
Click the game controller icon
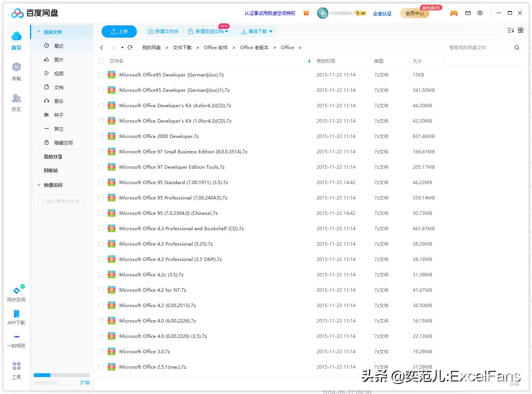click(454, 13)
